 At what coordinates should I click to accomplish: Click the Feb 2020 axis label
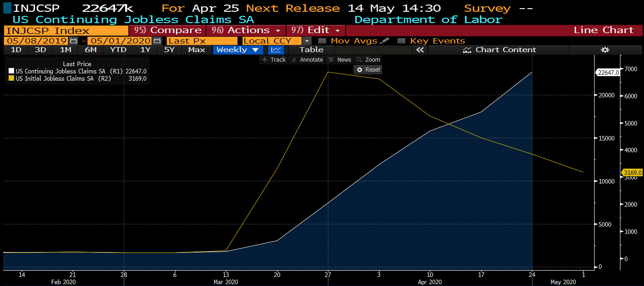click(x=63, y=282)
